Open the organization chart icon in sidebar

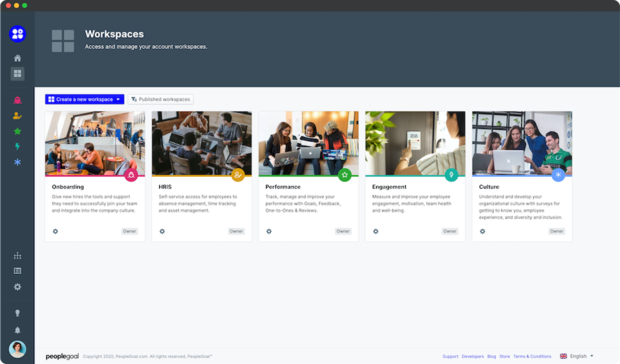pyautogui.click(x=17, y=256)
